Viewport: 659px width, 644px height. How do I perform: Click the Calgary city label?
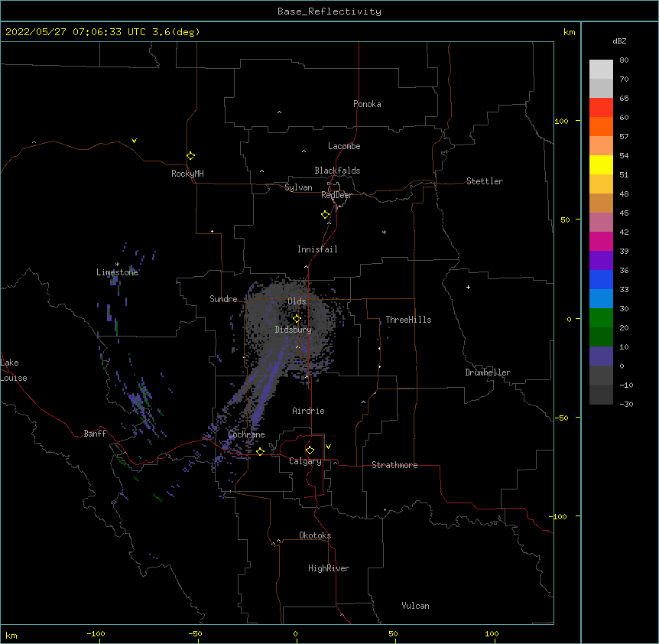click(305, 461)
